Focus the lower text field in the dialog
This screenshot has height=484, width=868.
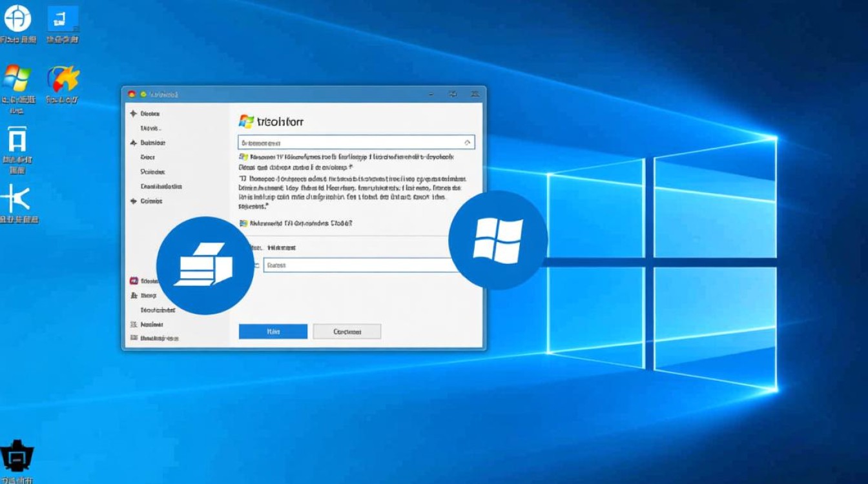click(359, 265)
